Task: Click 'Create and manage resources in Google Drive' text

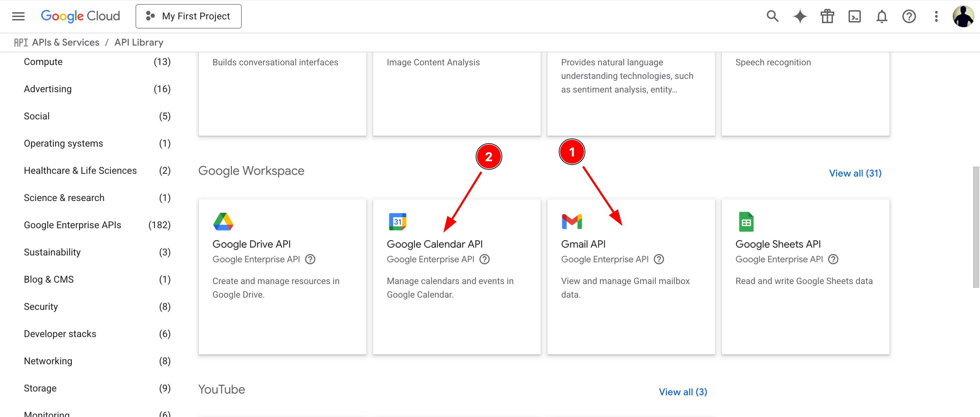Action: [x=276, y=288]
